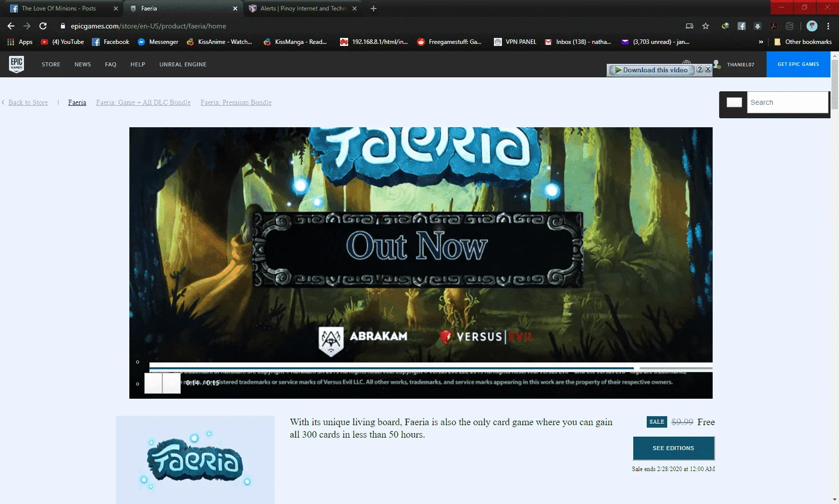This screenshot has height=504, width=839.
Task: Click the cast/device icon in address bar
Action: (x=689, y=26)
